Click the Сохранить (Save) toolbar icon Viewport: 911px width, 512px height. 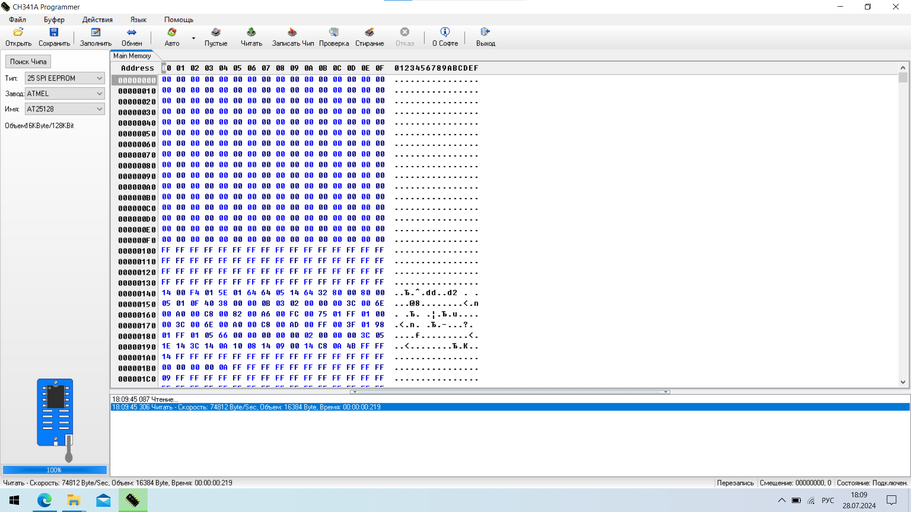[54, 37]
